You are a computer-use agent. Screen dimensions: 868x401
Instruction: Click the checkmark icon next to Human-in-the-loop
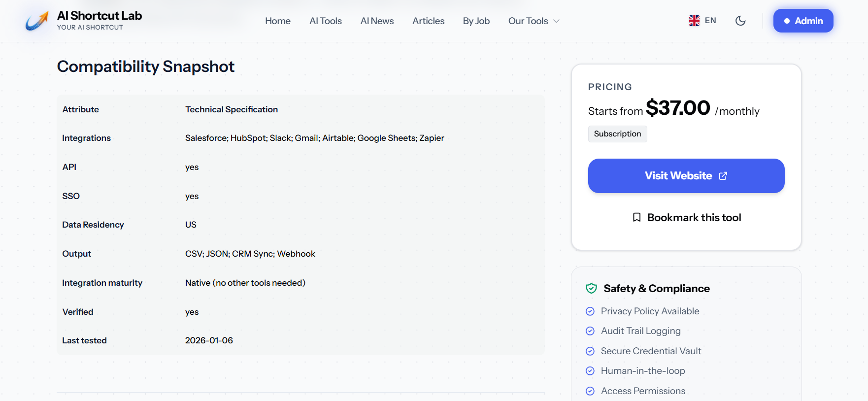(590, 371)
